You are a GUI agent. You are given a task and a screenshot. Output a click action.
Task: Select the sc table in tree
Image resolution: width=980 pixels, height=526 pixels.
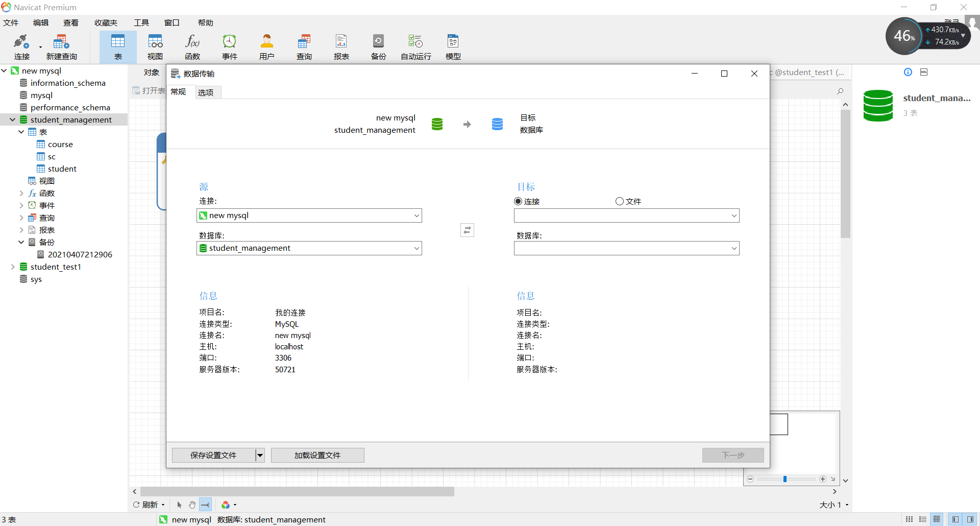[x=52, y=156]
